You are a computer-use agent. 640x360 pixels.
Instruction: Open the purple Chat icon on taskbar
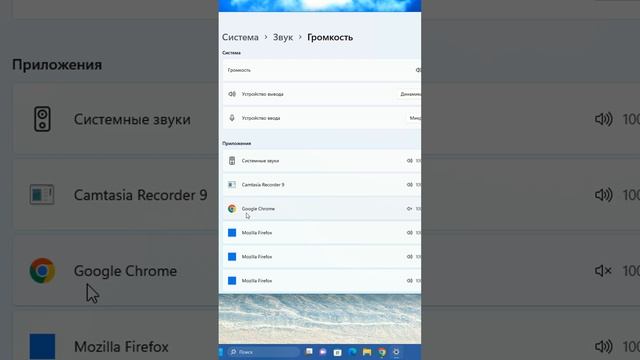click(323, 352)
